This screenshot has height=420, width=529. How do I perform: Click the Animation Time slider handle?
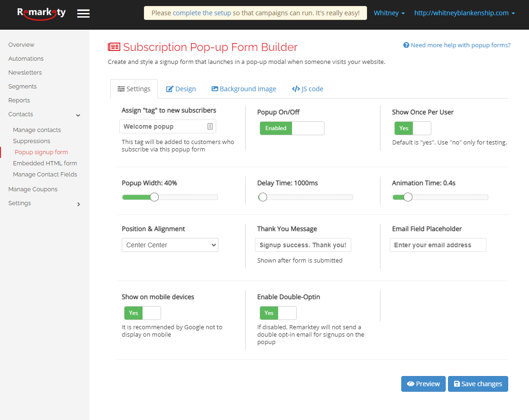coord(408,197)
